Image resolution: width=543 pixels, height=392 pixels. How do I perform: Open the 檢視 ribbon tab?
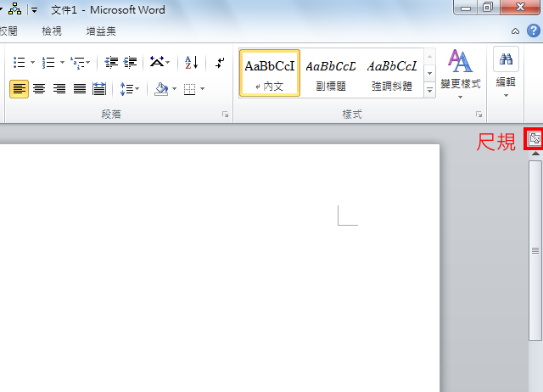52,31
